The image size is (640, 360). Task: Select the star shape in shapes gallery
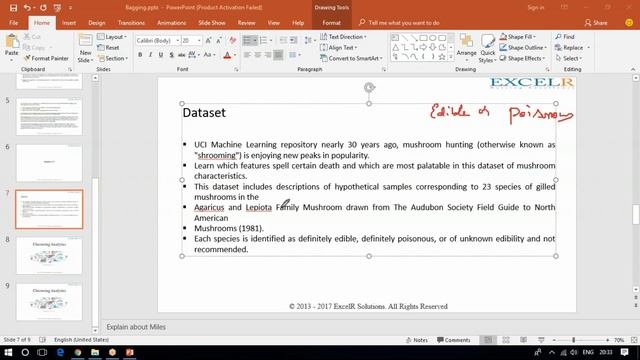(442, 57)
